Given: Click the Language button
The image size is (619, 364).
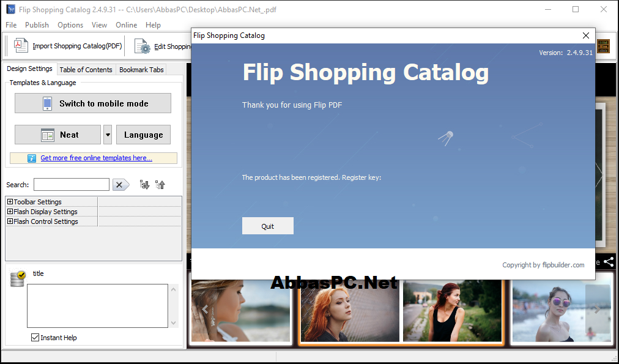Looking at the screenshot, I should [143, 135].
